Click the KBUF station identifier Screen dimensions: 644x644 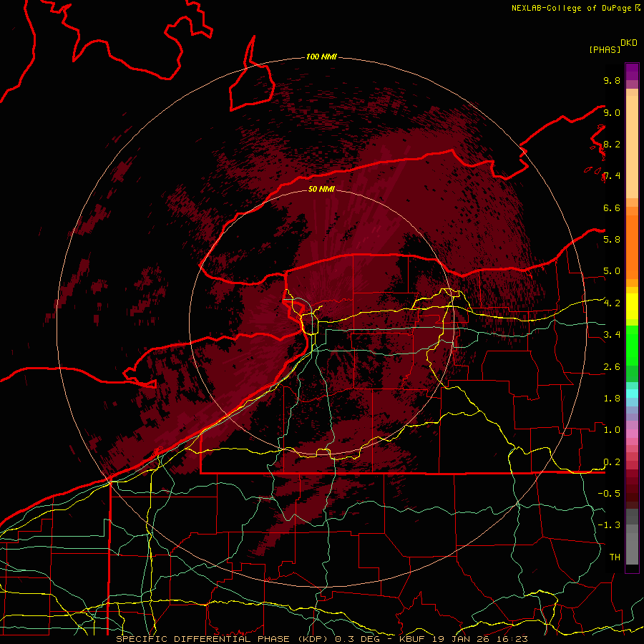tap(413, 639)
